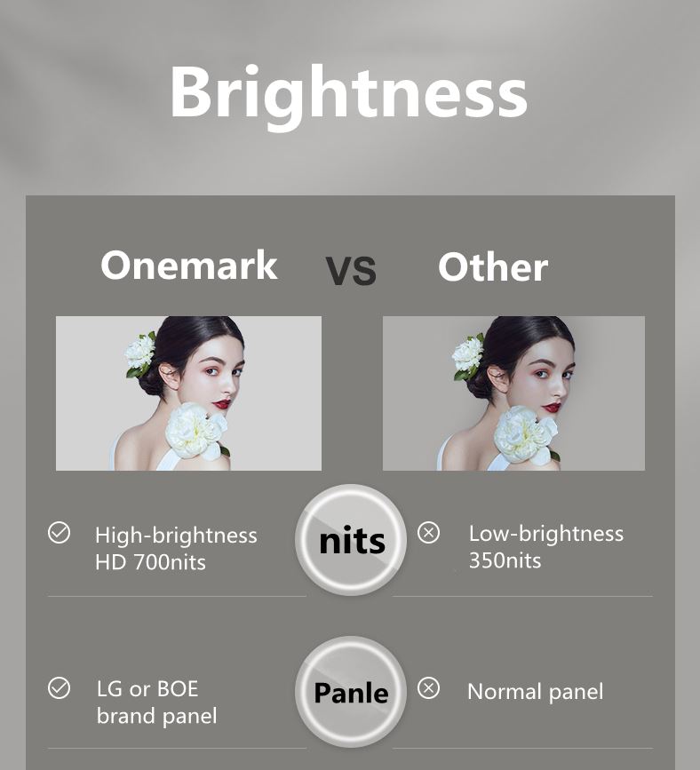Screen dimensions: 700x770
Task: Click the checkmark icon beside High-brightness
Action: [59, 533]
